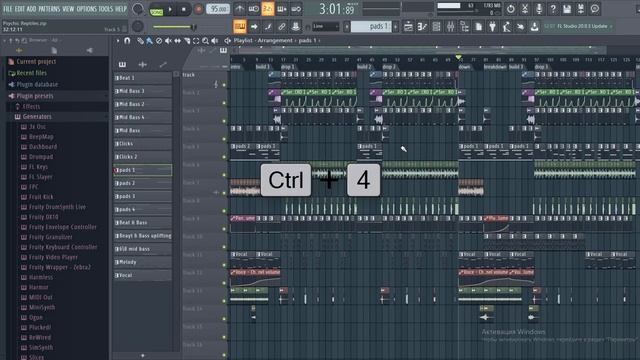Open the playlist options arrow menu
The height and width of the screenshot is (360, 640).
(118, 40)
